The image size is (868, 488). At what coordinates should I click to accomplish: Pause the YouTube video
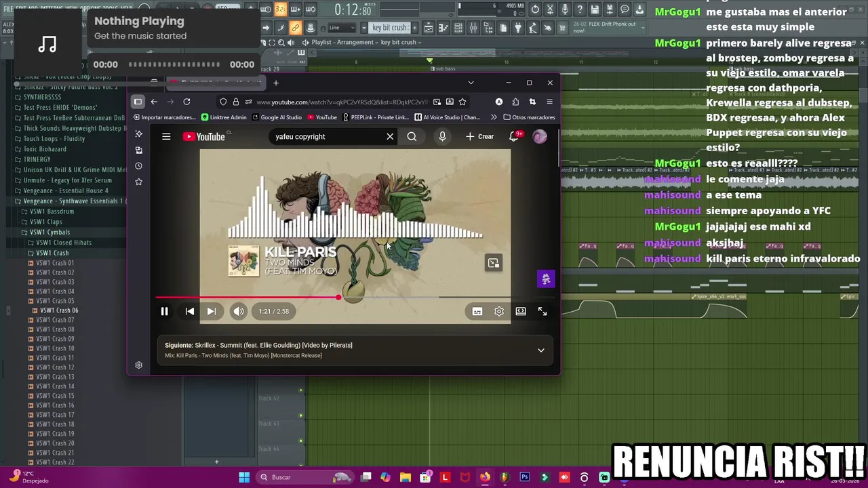pos(164,311)
